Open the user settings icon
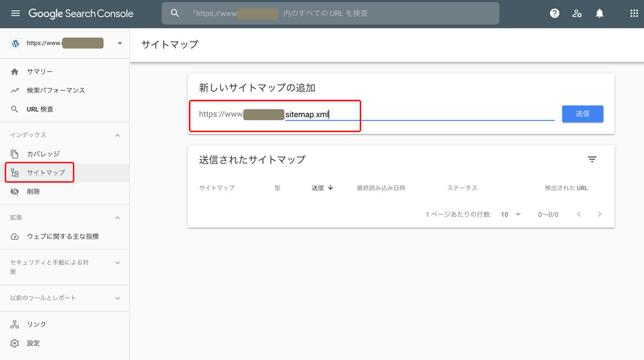The image size is (644, 360). pos(577,13)
